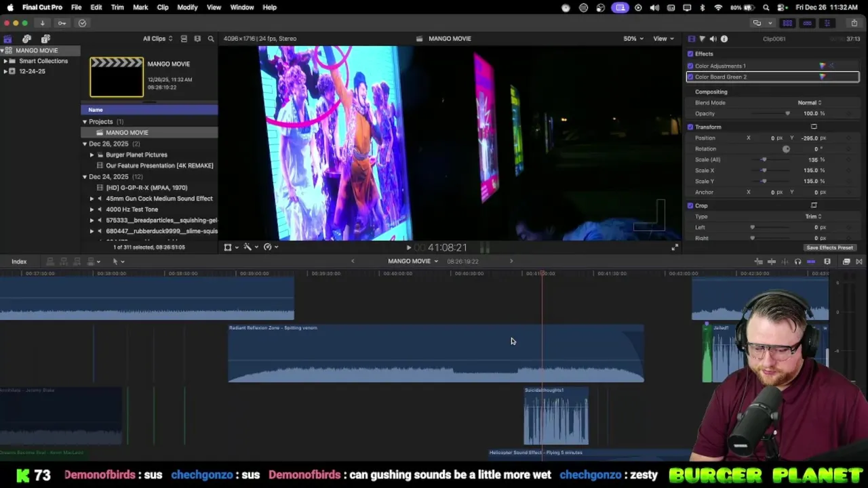This screenshot has width=868, height=488.
Task: Change Crop Type Trim dropdown
Action: [x=813, y=216]
